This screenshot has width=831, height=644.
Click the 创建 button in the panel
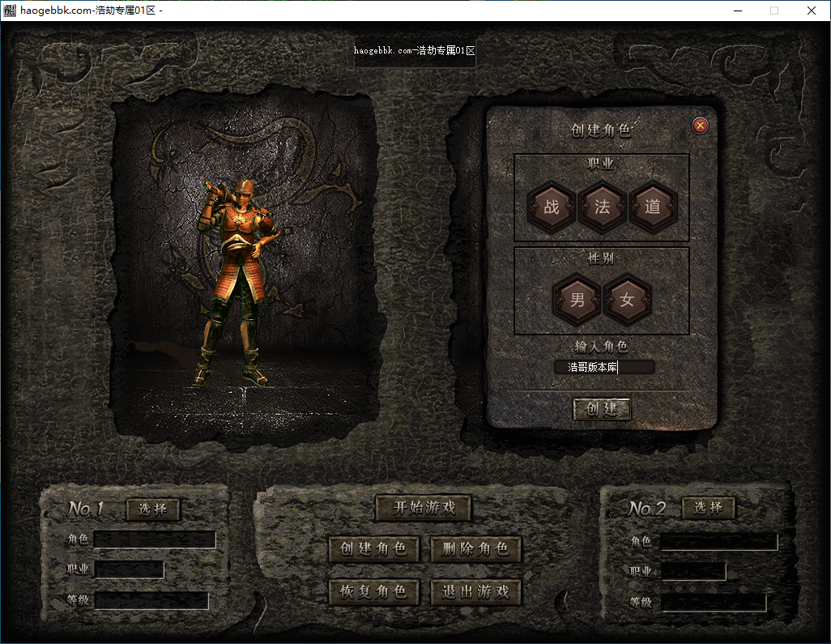(602, 409)
